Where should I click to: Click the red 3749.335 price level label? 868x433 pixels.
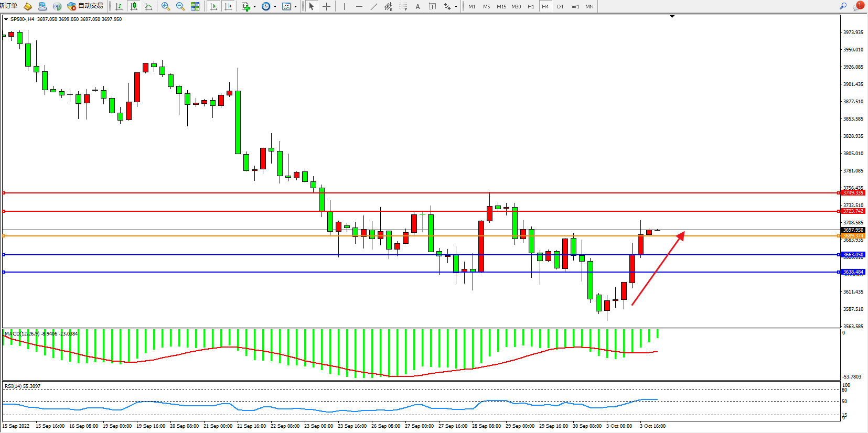tap(853, 193)
